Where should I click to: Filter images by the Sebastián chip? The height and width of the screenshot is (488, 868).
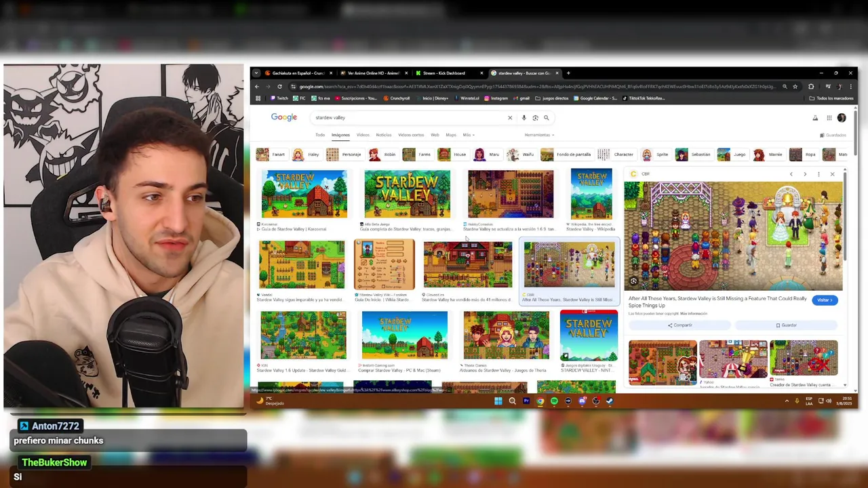pos(694,155)
